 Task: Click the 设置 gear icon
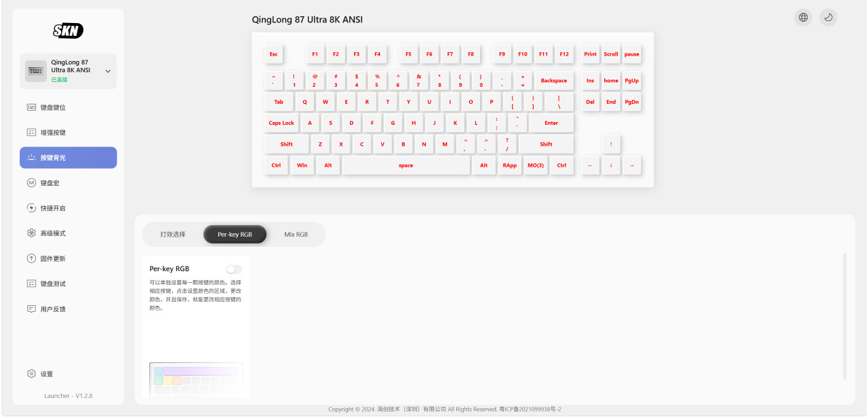pyautogui.click(x=31, y=374)
